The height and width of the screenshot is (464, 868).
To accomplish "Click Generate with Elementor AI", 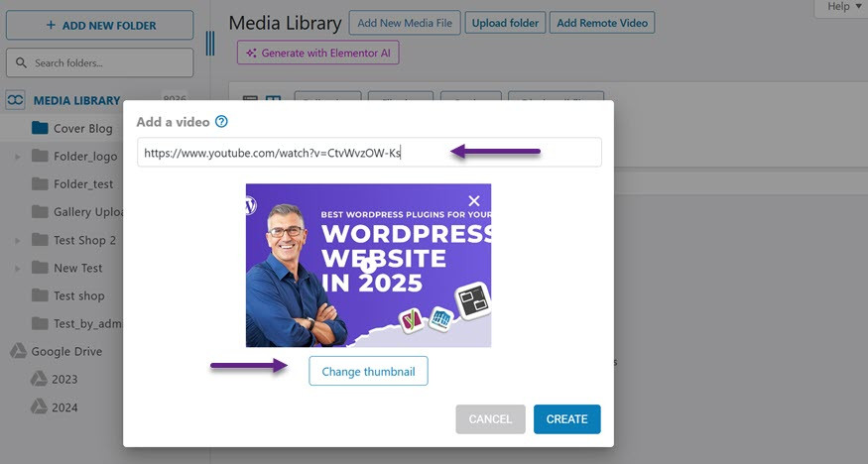I will (317, 53).
